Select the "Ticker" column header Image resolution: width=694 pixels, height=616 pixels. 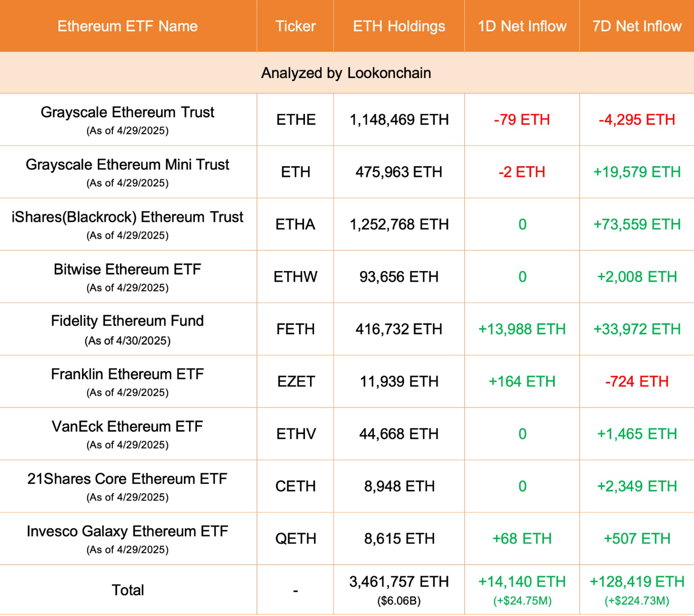click(x=295, y=26)
